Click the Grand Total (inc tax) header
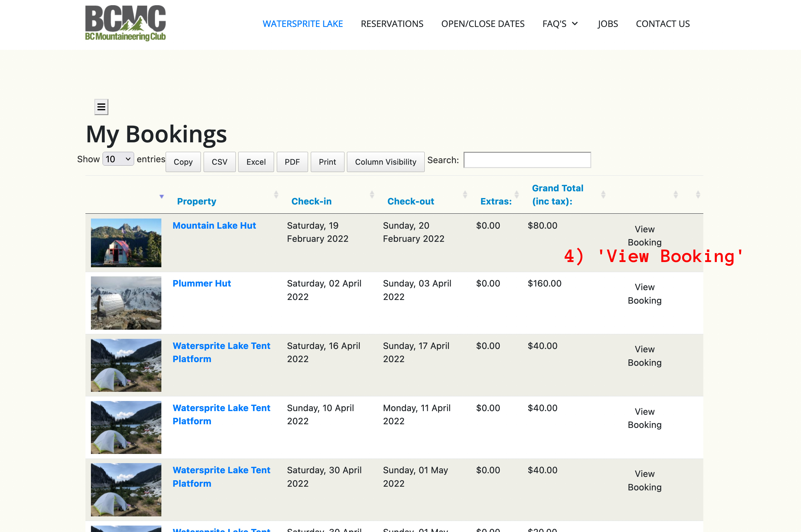 (557, 194)
